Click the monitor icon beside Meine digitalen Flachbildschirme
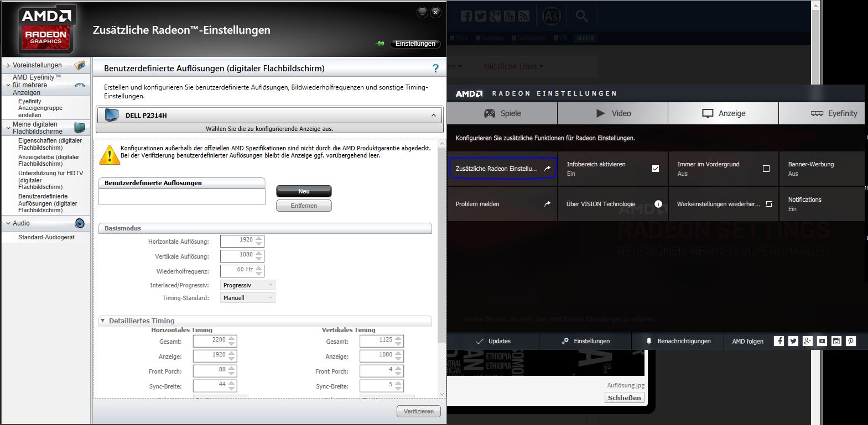Viewport: 868px width, 425px height. click(x=80, y=128)
